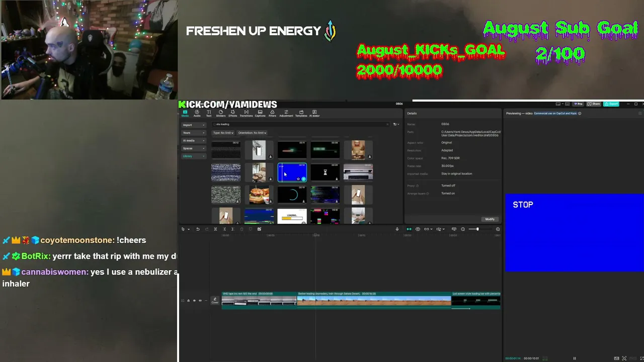Screen dimensions: 644x362
Task: Open the selection tool dropdown
Action: [x=189, y=229]
